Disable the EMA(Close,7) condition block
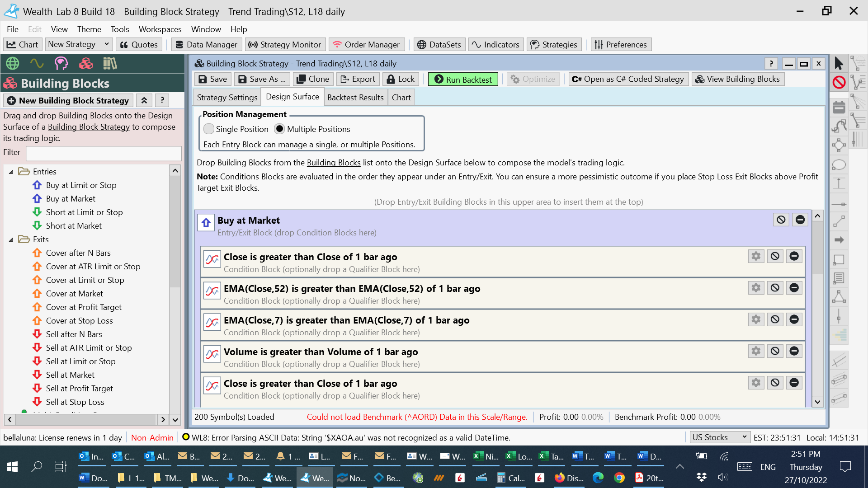Image resolution: width=868 pixels, height=488 pixels. (775, 319)
